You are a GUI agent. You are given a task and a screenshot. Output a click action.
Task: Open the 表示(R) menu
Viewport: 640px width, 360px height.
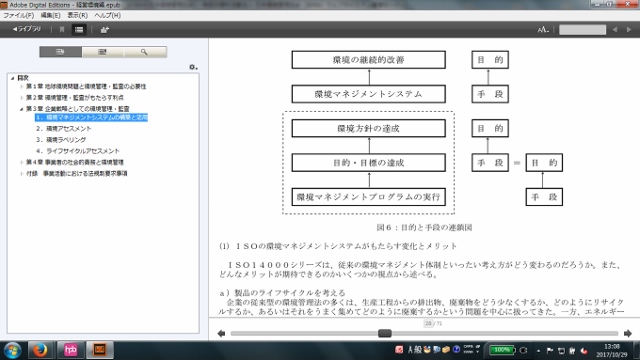coord(77,16)
